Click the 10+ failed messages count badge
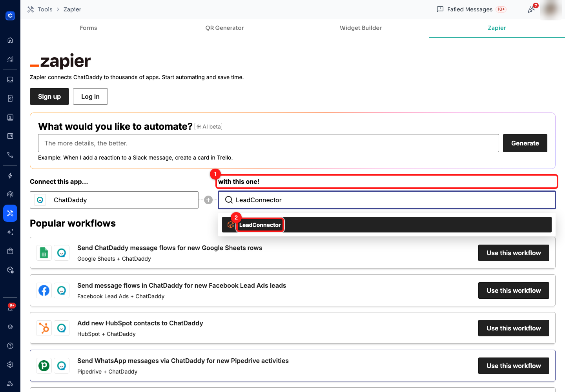 (501, 9)
